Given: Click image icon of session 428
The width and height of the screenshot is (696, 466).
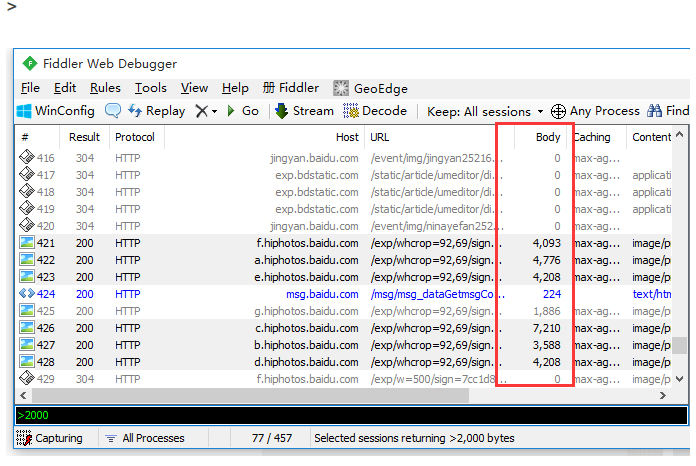Looking at the screenshot, I should pyautogui.click(x=27, y=361).
